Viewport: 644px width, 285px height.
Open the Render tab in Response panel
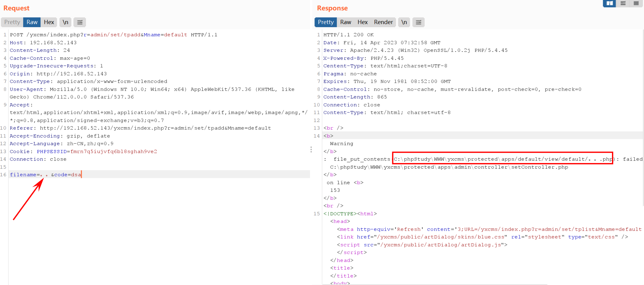coord(383,22)
